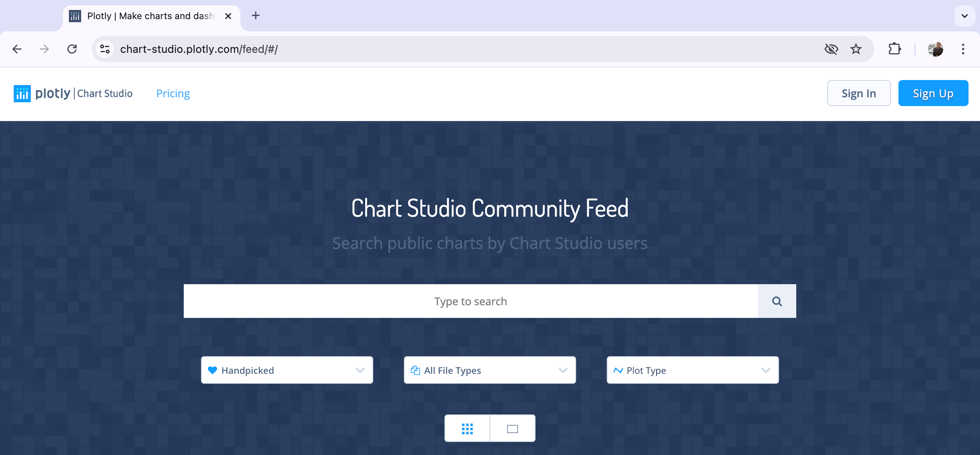Bookmark this page with star icon
This screenshot has height=455, width=980.
pos(856,49)
